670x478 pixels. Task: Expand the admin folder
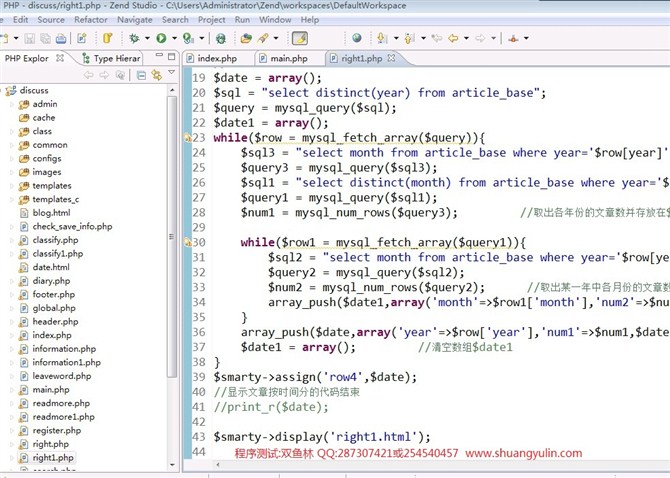tap(12, 104)
